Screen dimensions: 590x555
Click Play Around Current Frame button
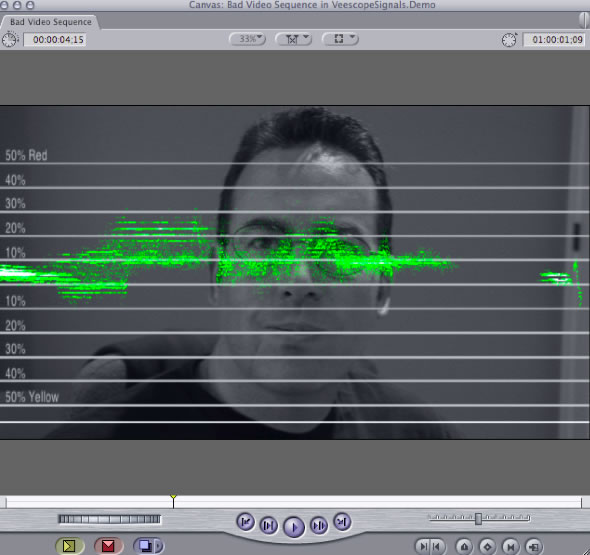click(x=319, y=525)
